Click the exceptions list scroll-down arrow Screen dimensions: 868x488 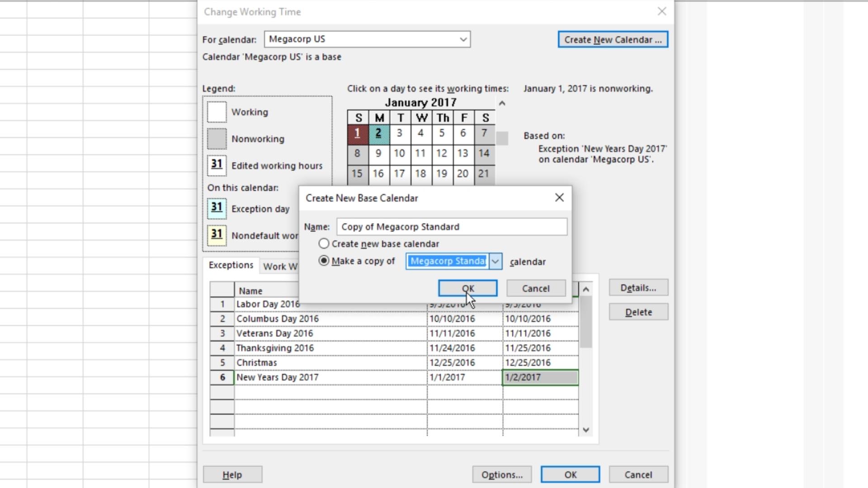click(586, 430)
